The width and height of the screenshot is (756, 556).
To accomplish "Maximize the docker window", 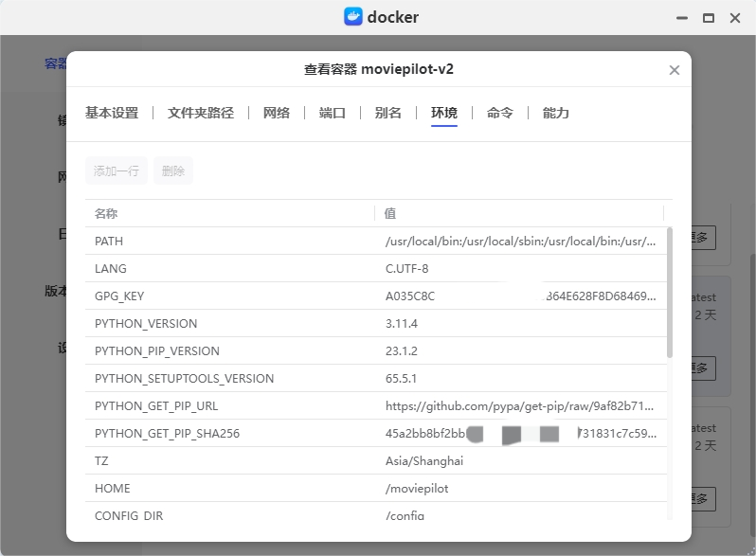I will click(x=709, y=18).
